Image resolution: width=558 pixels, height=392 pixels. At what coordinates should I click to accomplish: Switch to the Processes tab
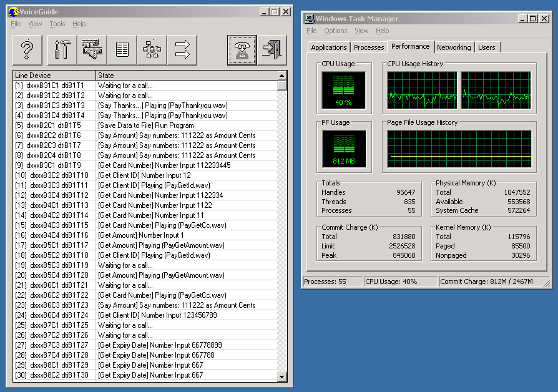pyautogui.click(x=369, y=47)
